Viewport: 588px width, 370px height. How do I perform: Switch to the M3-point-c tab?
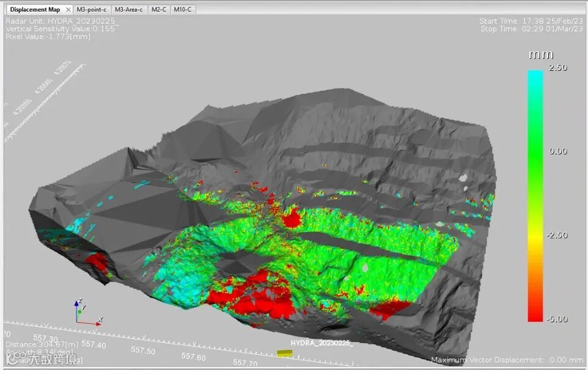[x=92, y=10]
